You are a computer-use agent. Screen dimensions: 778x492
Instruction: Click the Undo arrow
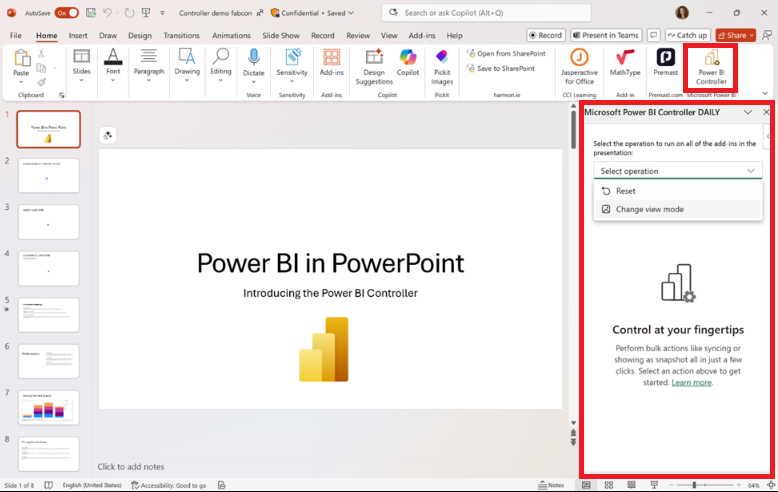click(x=107, y=13)
